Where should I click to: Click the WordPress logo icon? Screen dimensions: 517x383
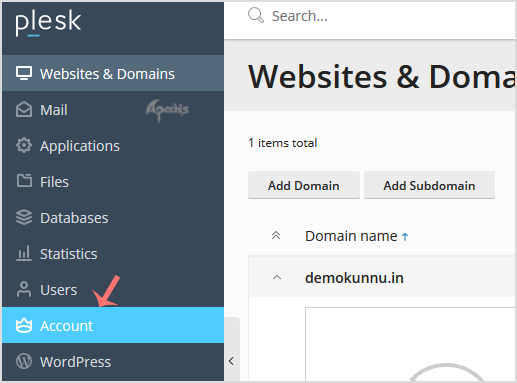24,361
